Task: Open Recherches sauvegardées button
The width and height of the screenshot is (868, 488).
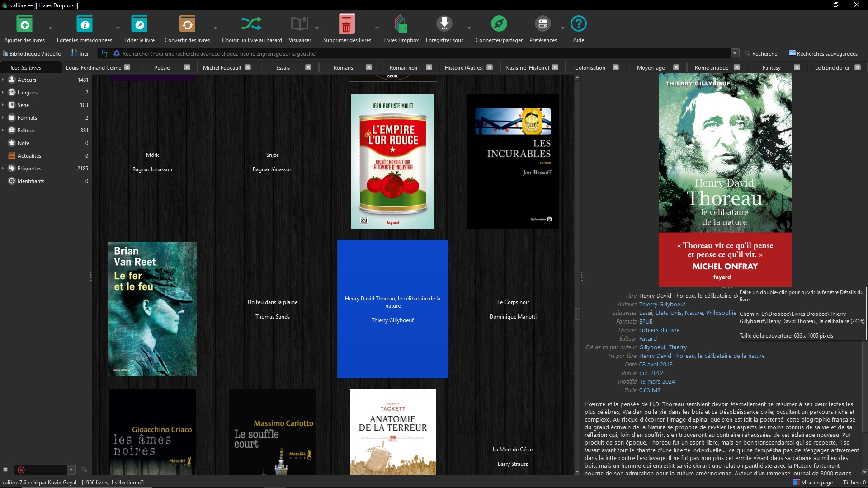Action: tap(823, 53)
